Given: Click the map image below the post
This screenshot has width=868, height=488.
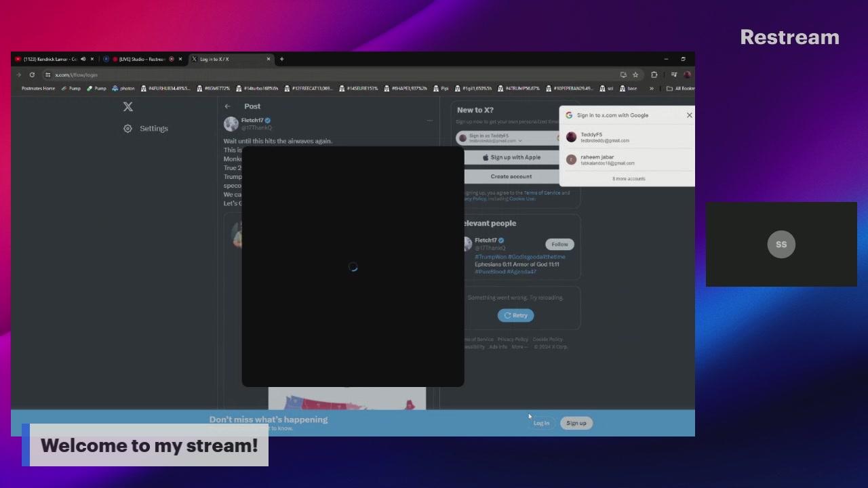Looking at the screenshot, I should tap(347, 399).
